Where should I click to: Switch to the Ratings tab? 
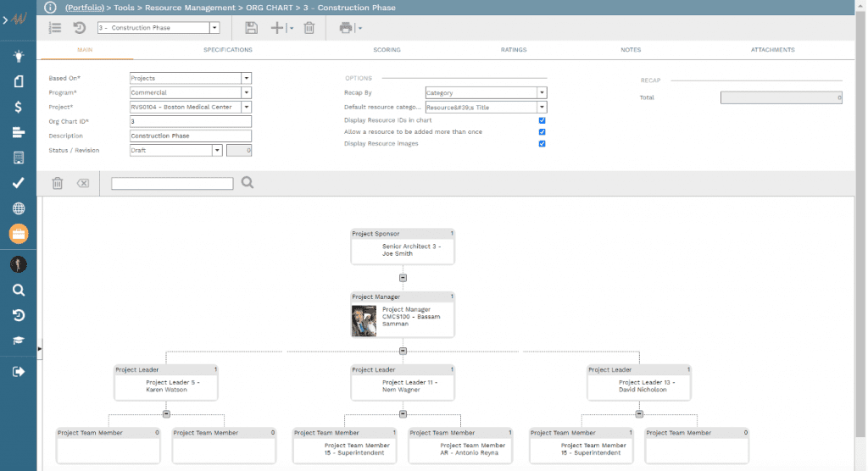pos(514,50)
